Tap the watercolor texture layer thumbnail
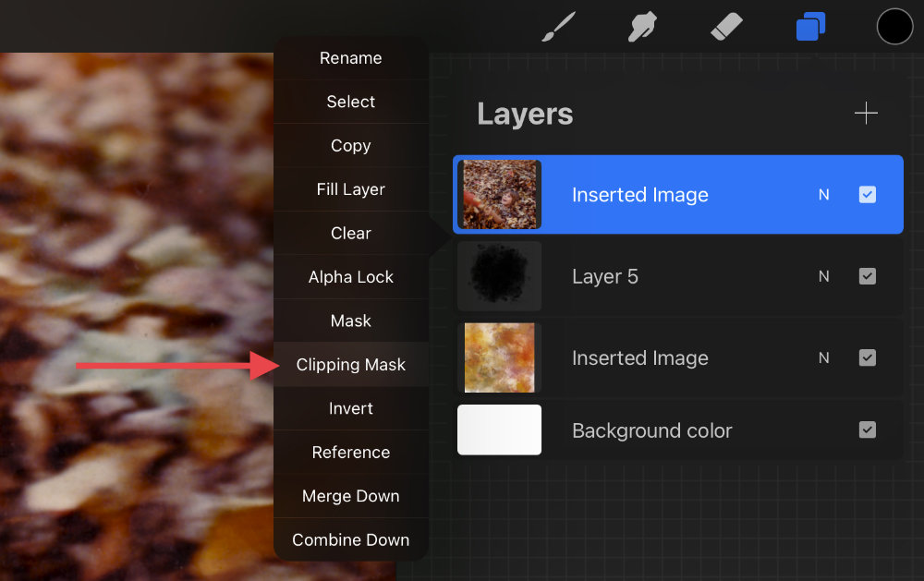 coord(500,357)
